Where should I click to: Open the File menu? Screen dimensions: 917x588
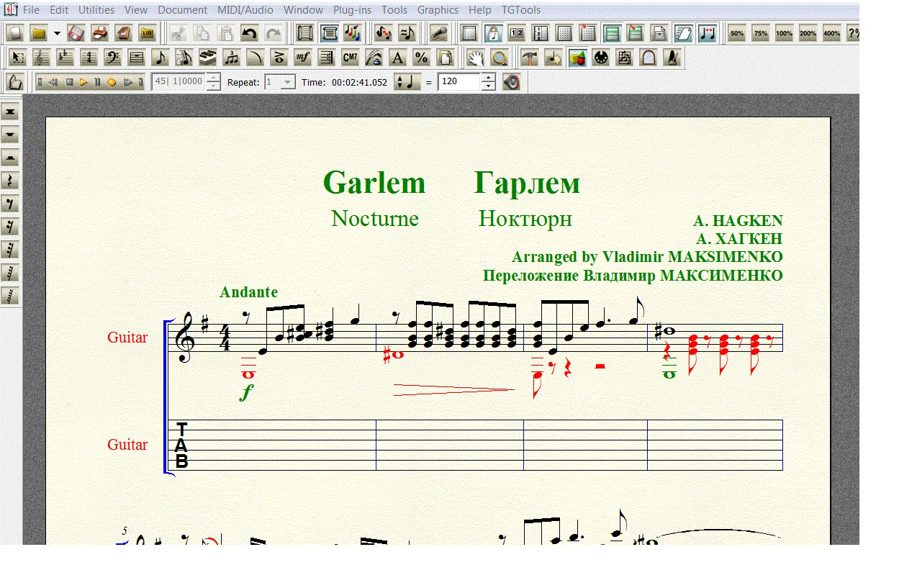(31, 10)
